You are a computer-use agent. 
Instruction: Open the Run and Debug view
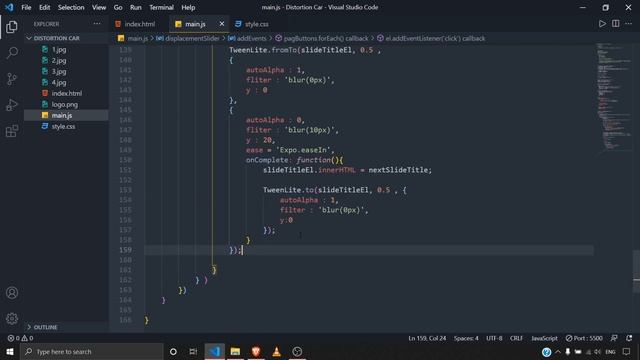(12, 105)
